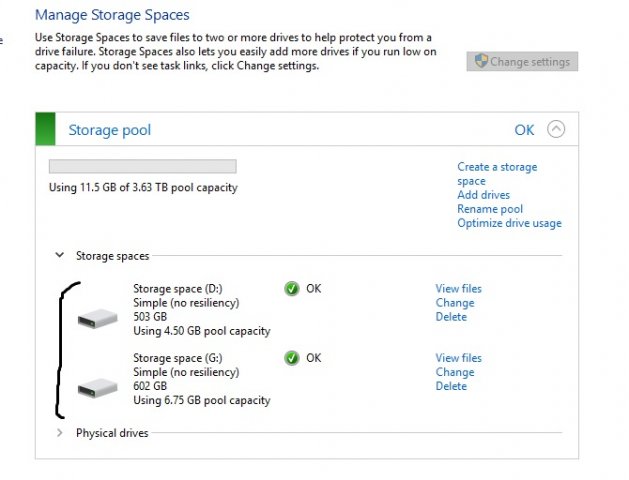View files on Storage space (D:)
Screen dimensions: 629x480
tap(458, 289)
